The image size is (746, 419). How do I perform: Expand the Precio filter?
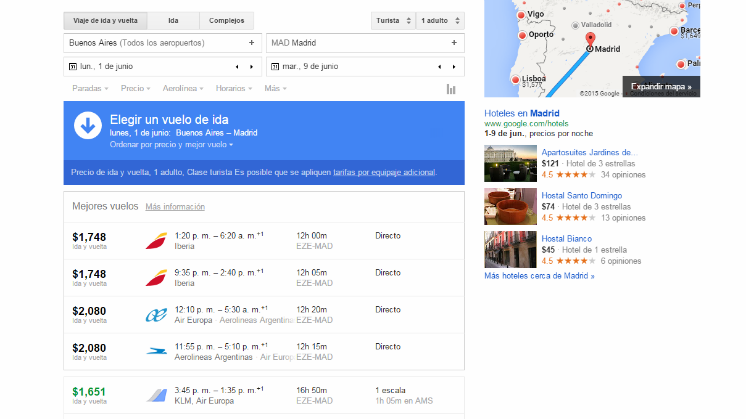(x=136, y=88)
